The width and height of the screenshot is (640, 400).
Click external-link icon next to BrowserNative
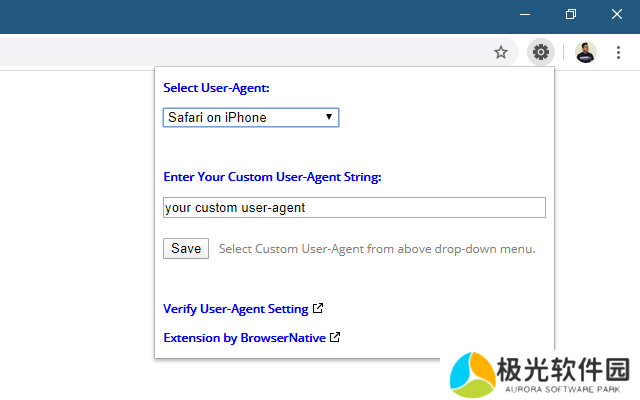coord(335,338)
